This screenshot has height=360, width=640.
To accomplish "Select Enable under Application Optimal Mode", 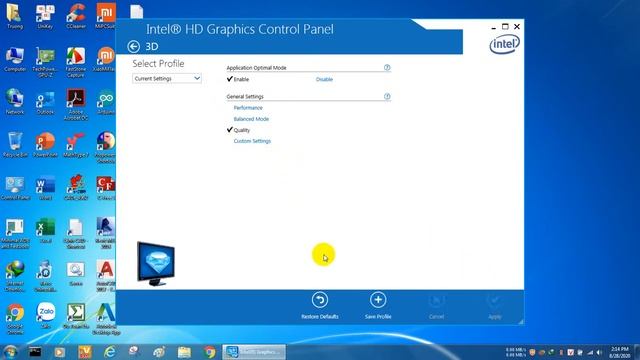I will tap(241, 79).
